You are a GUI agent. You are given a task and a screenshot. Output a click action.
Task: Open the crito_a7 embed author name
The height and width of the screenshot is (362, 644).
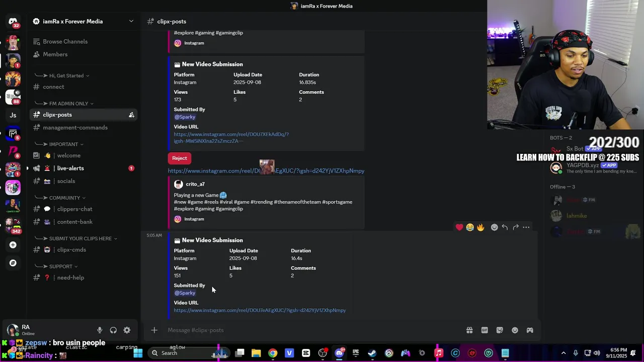tap(195, 185)
